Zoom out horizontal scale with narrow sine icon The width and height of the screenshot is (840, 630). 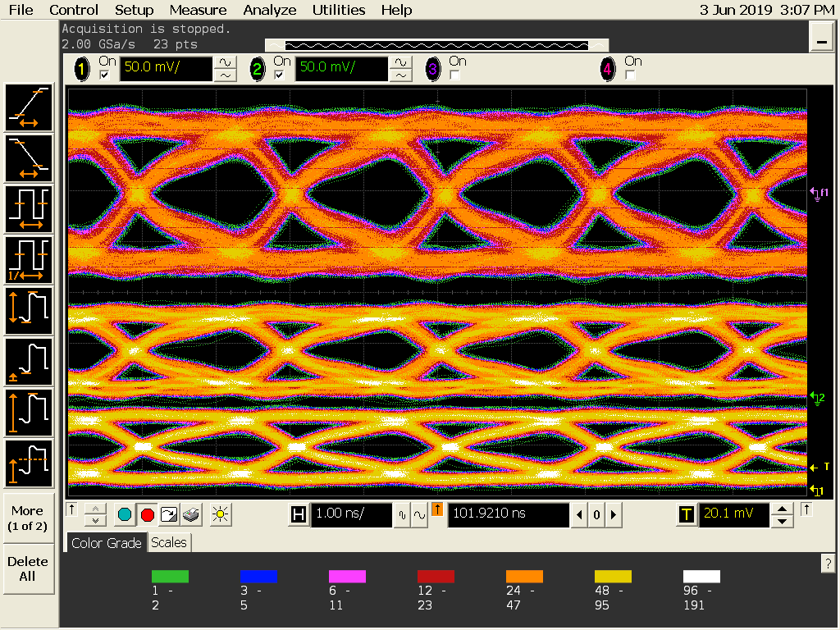click(x=402, y=515)
